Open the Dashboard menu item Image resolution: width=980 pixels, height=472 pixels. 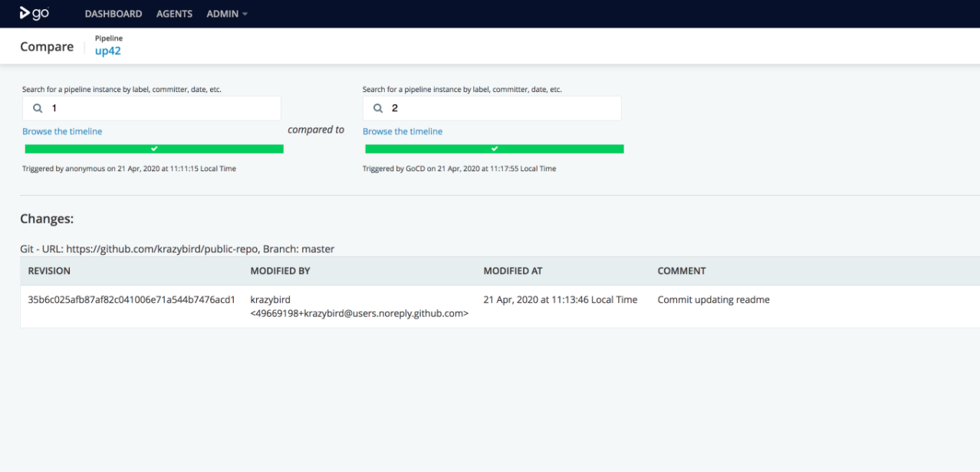[x=113, y=14]
